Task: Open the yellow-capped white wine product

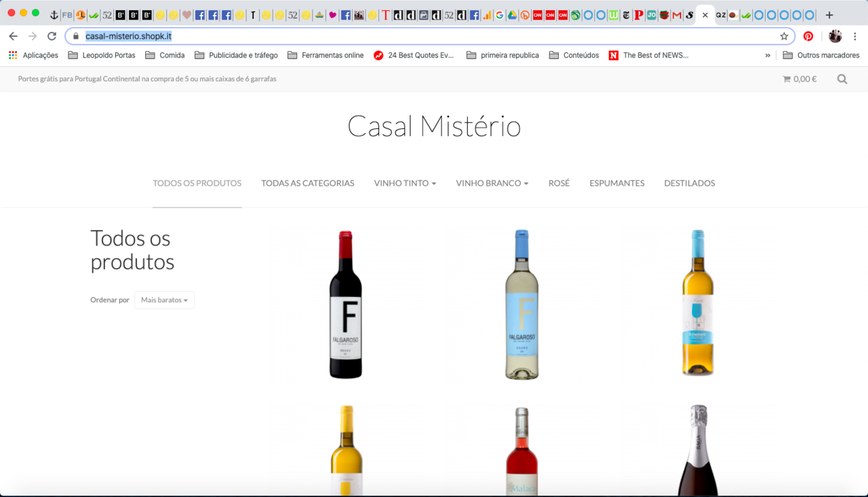Action: click(x=347, y=451)
